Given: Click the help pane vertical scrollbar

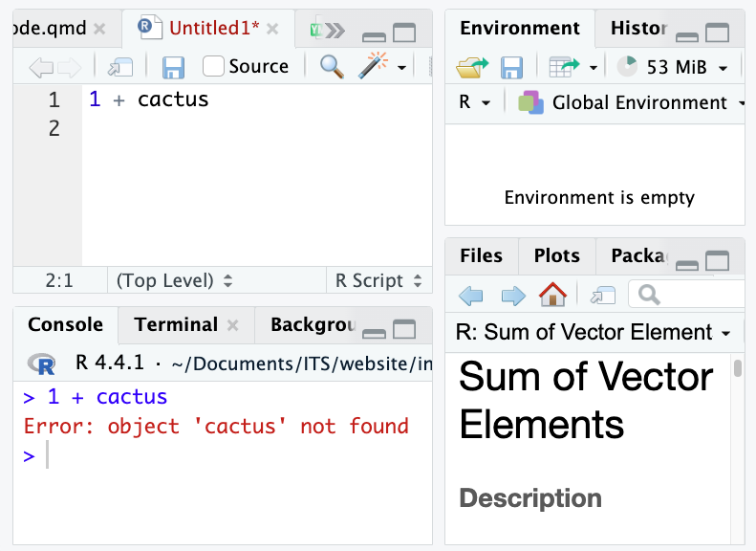Looking at the screenshot, I should (737, 368).
